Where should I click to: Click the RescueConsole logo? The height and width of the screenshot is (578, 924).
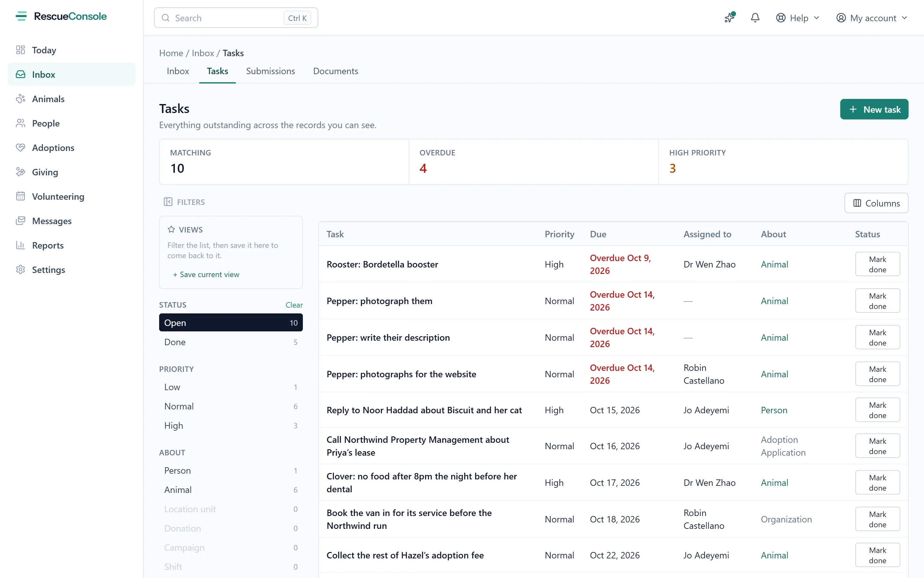pyautogui.click(x=61, y=16)
